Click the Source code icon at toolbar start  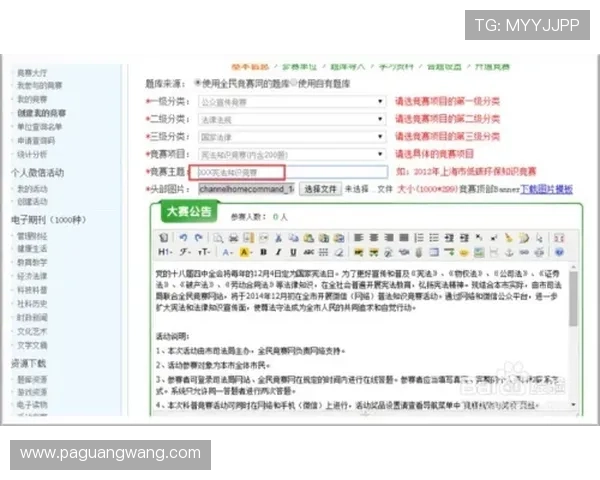click(163, 238)
